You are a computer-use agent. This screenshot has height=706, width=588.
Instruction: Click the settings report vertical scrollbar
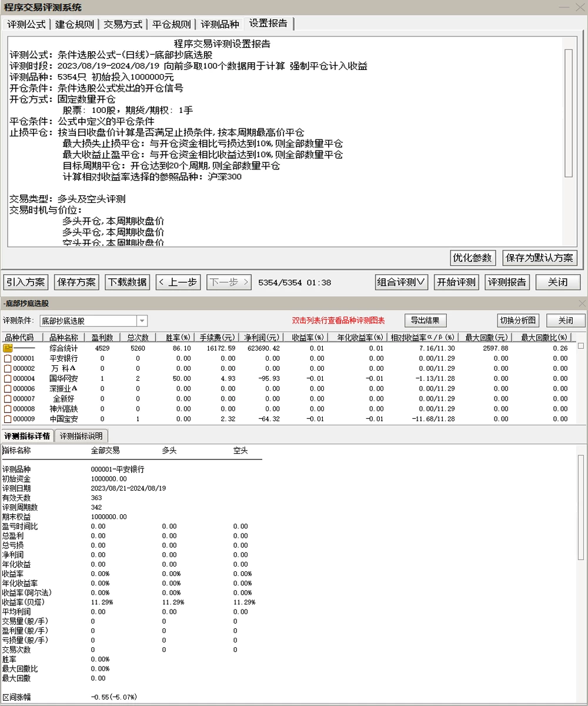click(568, 112)
